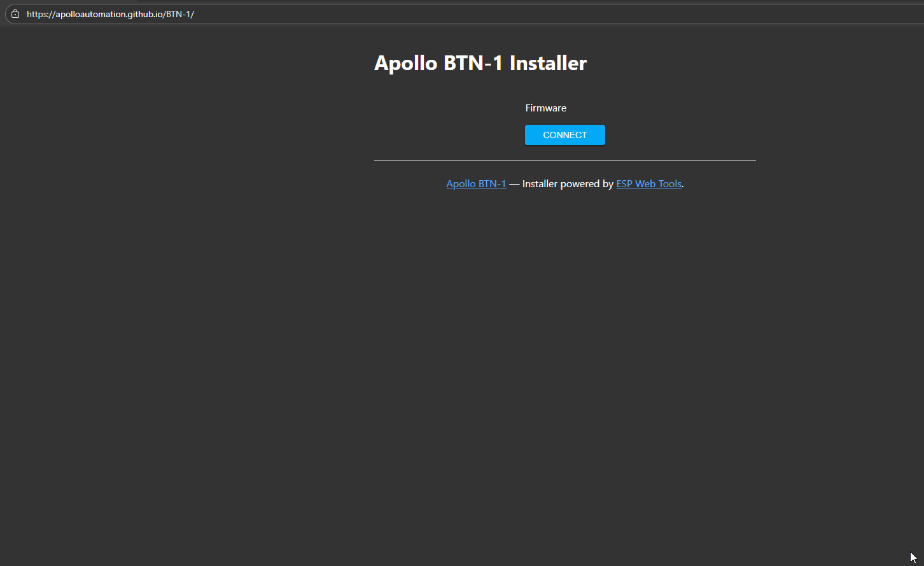The height and width of the screenshot is (566, 924).
Task: Click the /BTN-1/ path in the address bar
Action: point(179,14)
